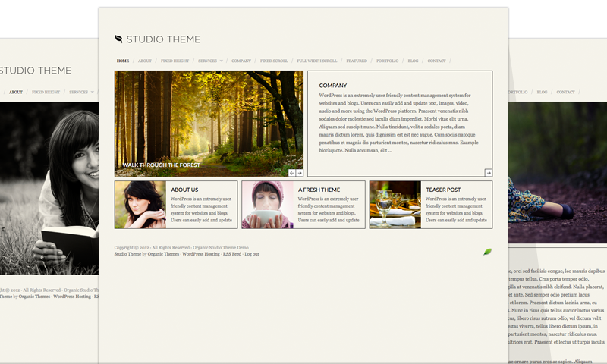Image resolution: width=607 pixels, height=364 pixels.
Task: Go to the Portfolio menu page
Action: tap(387, 61)
